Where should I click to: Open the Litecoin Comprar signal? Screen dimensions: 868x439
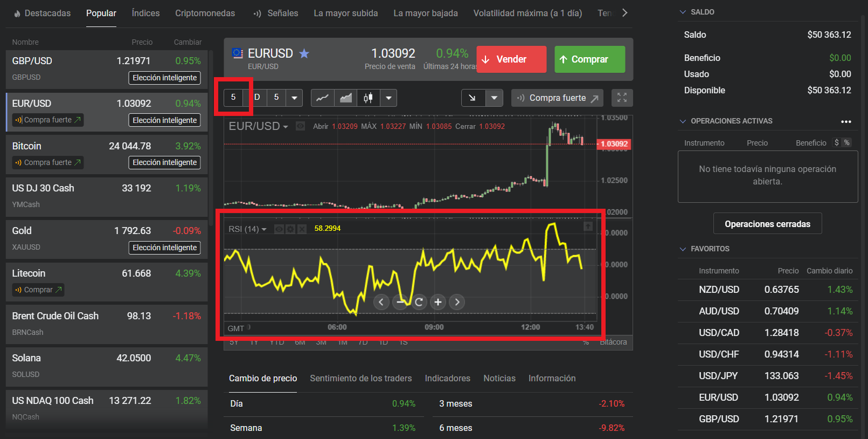point(38,290)
